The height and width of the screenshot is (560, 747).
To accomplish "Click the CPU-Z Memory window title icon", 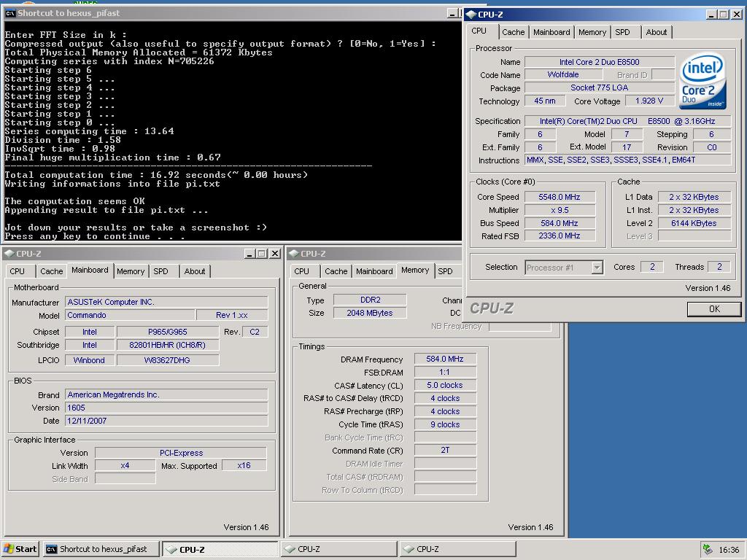I will pyautogui.click(x=293, y=254).
